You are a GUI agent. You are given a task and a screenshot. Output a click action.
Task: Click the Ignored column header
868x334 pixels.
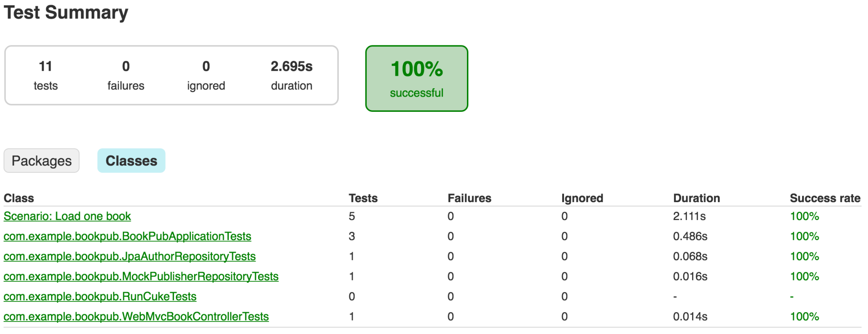(582, 198)
